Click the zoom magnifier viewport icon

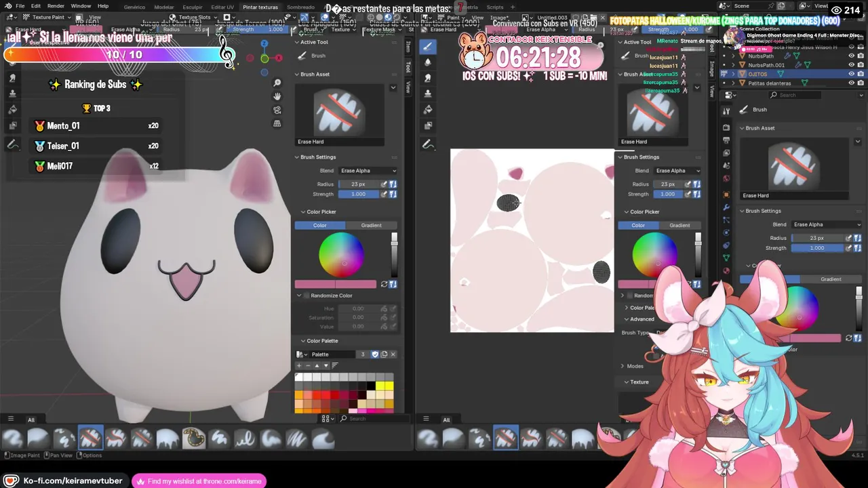(277, 83)
